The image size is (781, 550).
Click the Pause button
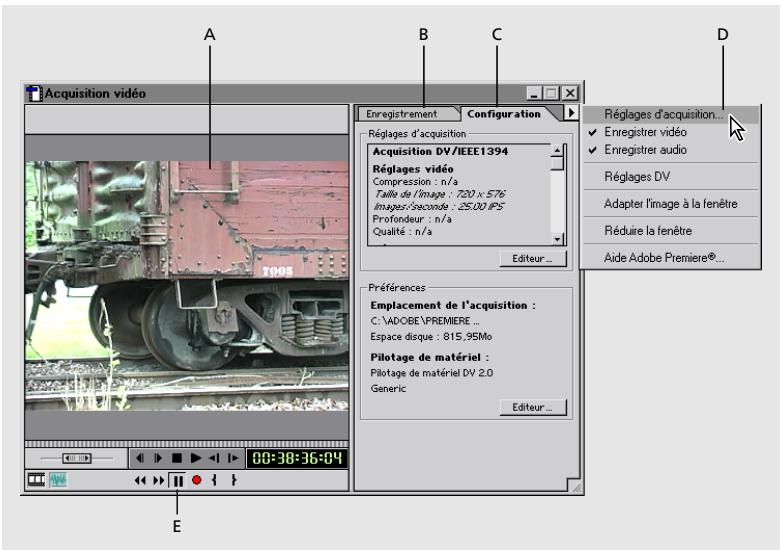click(x=177, y=480)
